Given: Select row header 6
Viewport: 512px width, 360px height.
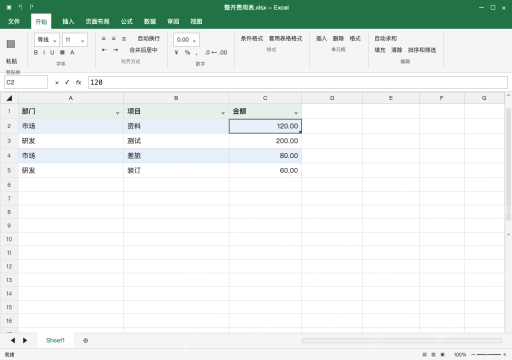Looking at the screenshot, I should pos(9,185).
